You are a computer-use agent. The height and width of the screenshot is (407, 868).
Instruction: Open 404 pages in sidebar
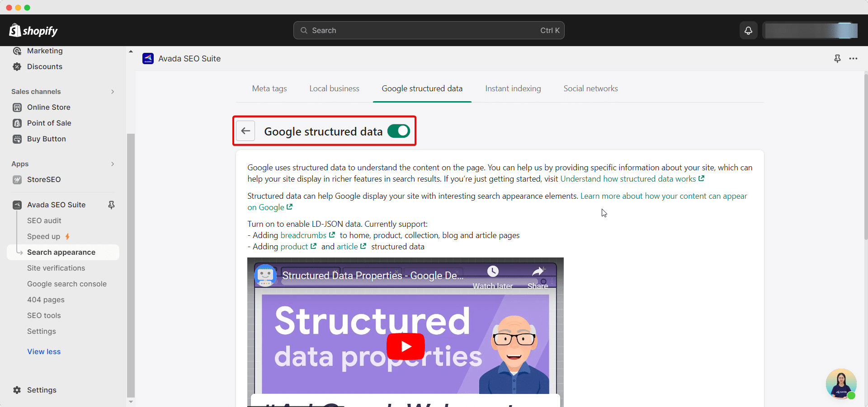46,299
